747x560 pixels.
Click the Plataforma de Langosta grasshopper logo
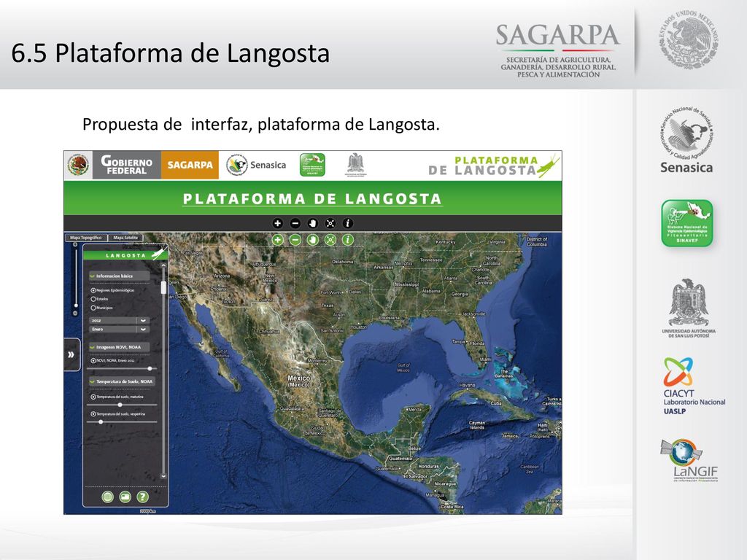tap(493, 166)
